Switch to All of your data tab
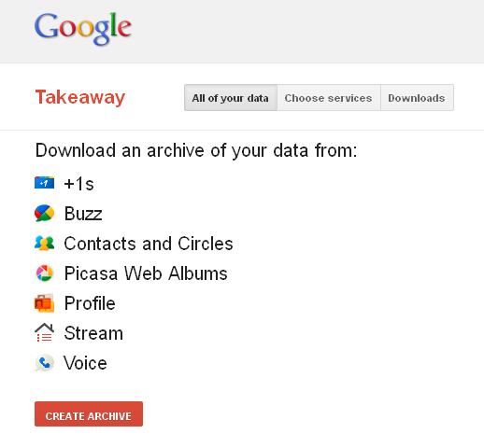This screenshot has width=484, height=448. (x=231, y=98)
